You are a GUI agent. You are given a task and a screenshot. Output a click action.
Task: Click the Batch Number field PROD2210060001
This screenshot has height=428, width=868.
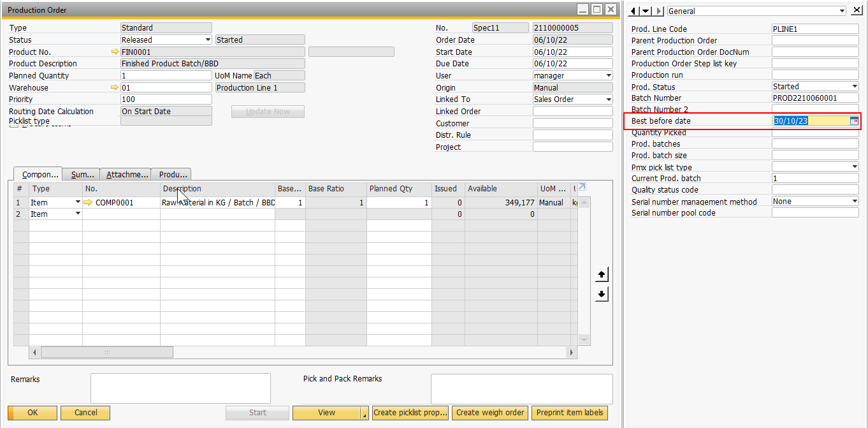815,98
